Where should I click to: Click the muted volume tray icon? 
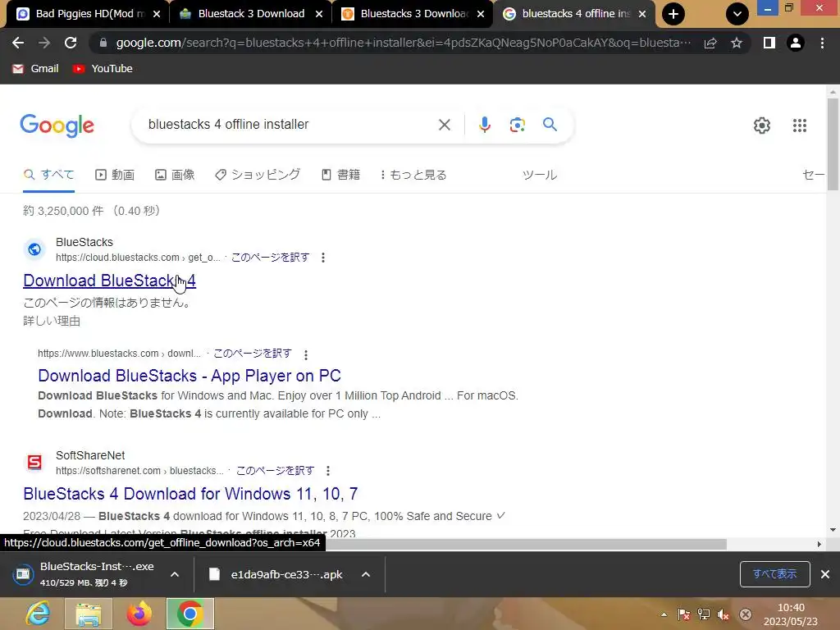pos(724,614)
